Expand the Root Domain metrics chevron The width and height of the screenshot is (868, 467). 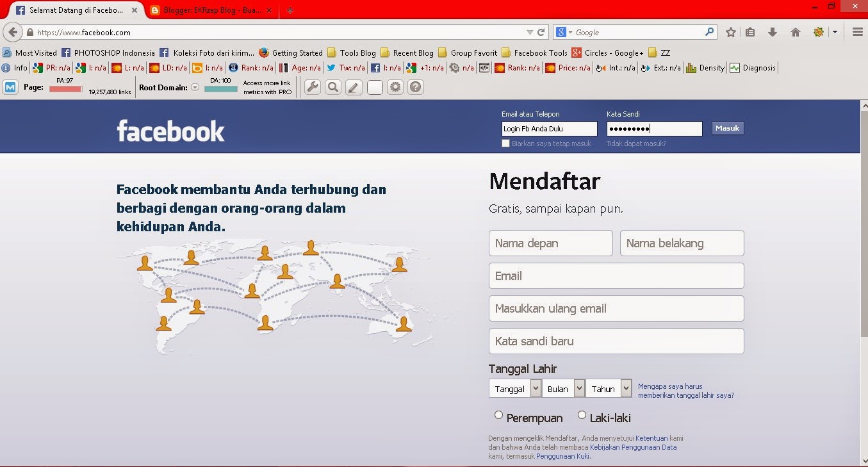coord(195,87)
